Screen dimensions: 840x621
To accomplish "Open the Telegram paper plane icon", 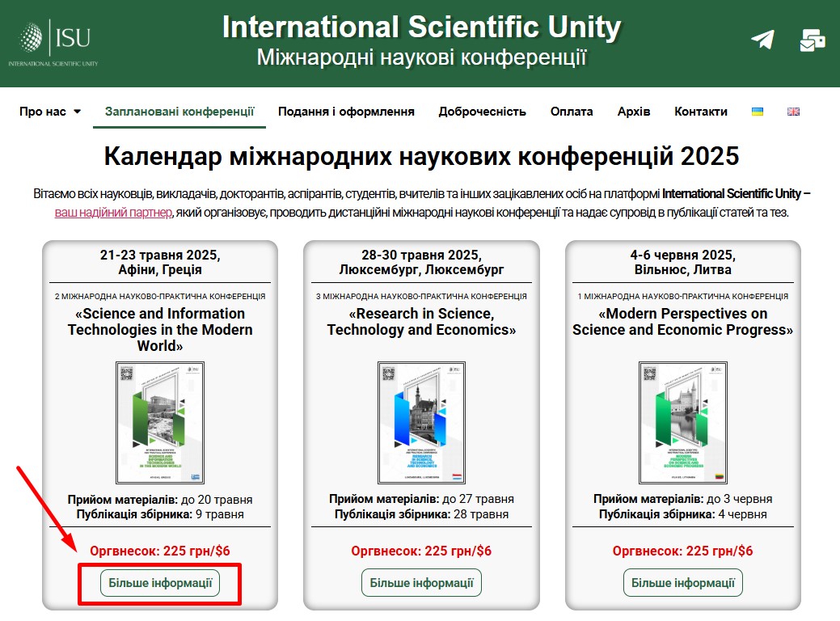I will coord(762,39).
